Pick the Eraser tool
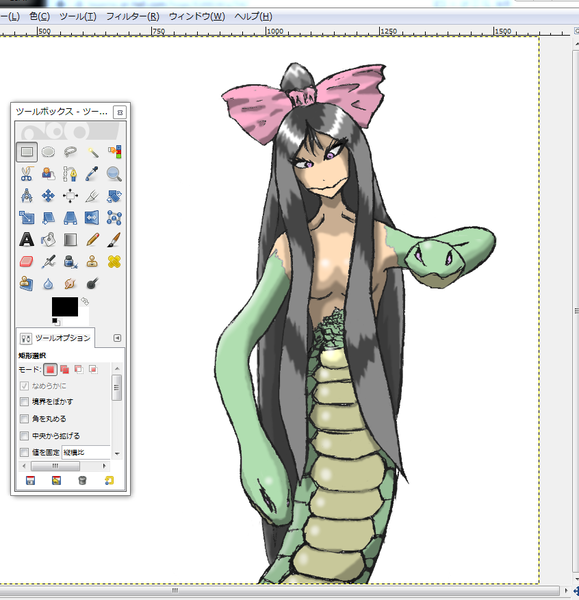The image size is (579, 600). point(26,262)
